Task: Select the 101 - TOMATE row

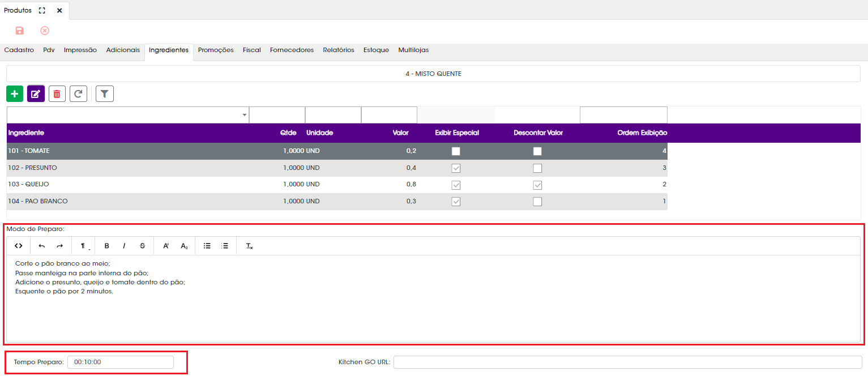Action: point(337,151)
